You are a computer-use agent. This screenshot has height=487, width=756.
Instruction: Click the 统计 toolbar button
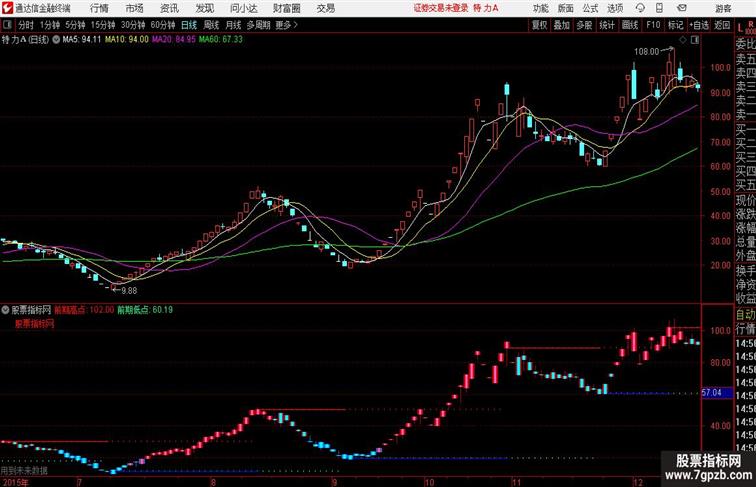(607, 25)
